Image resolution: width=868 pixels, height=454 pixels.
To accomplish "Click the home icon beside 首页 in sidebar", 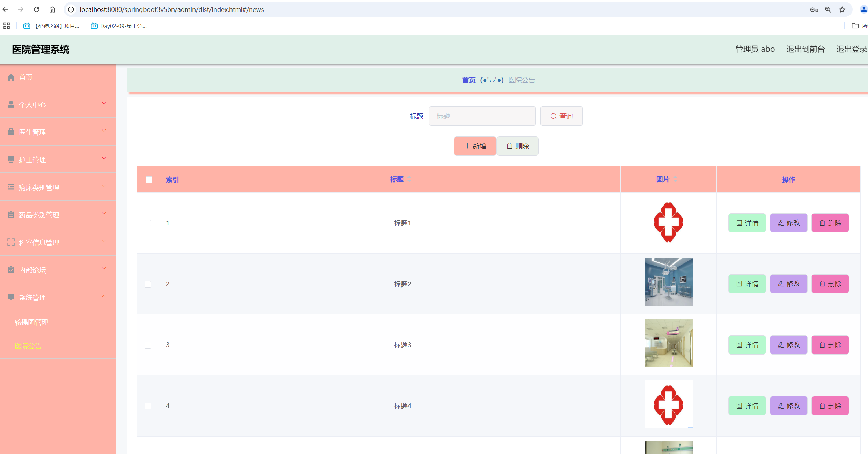I will (x=11, y=77).
